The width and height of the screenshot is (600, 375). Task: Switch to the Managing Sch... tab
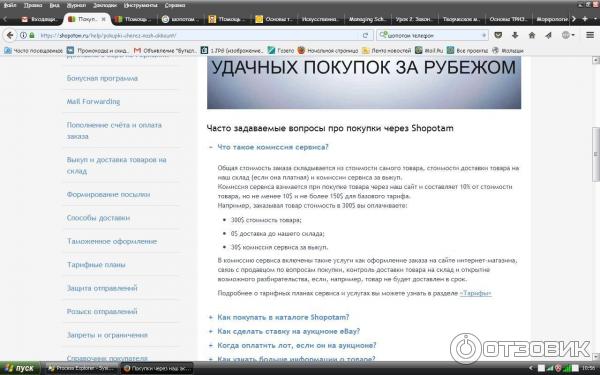(367, 19)
